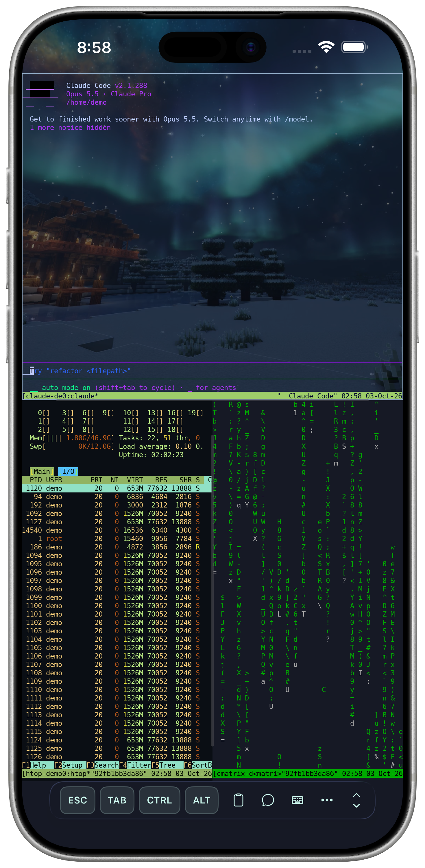Viewport: 425px width, 868px height.
Task: Select the htop-demo0 tmux status bar
Action: tap(117, 774)
